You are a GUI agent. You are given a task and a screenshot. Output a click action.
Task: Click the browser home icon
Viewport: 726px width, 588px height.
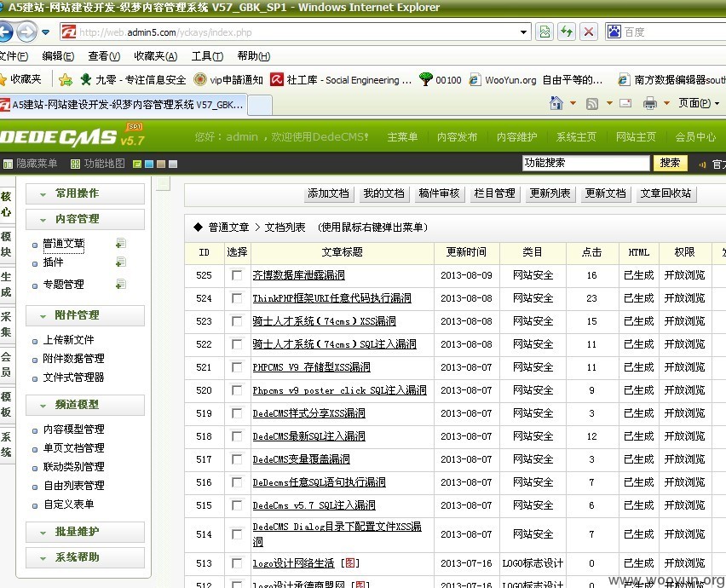pos(556,103)
